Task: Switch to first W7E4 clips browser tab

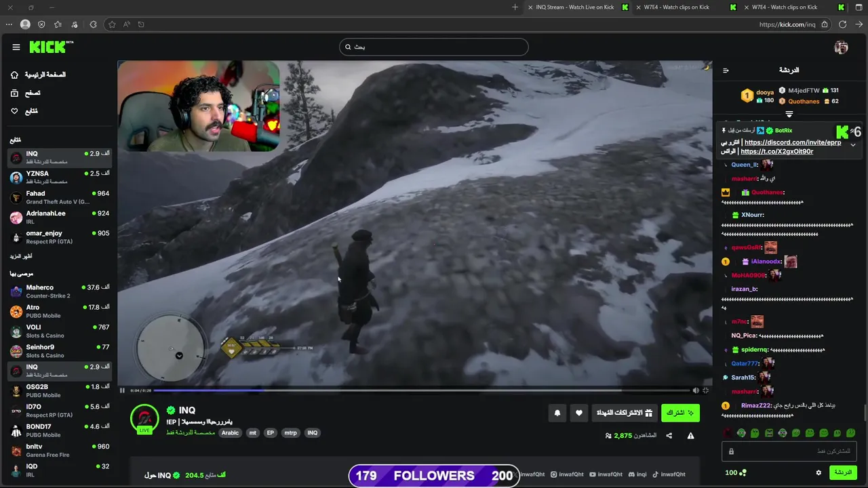Action: 678,7
